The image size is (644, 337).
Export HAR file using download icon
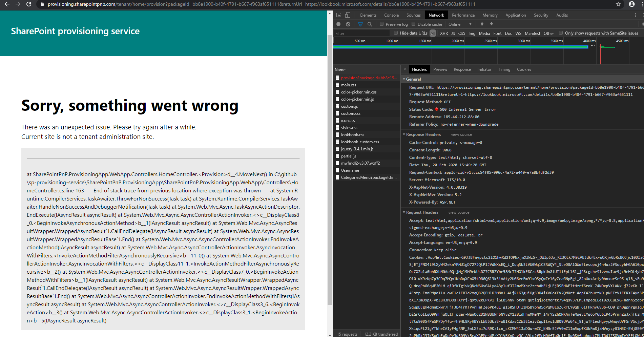click(491, 24)
